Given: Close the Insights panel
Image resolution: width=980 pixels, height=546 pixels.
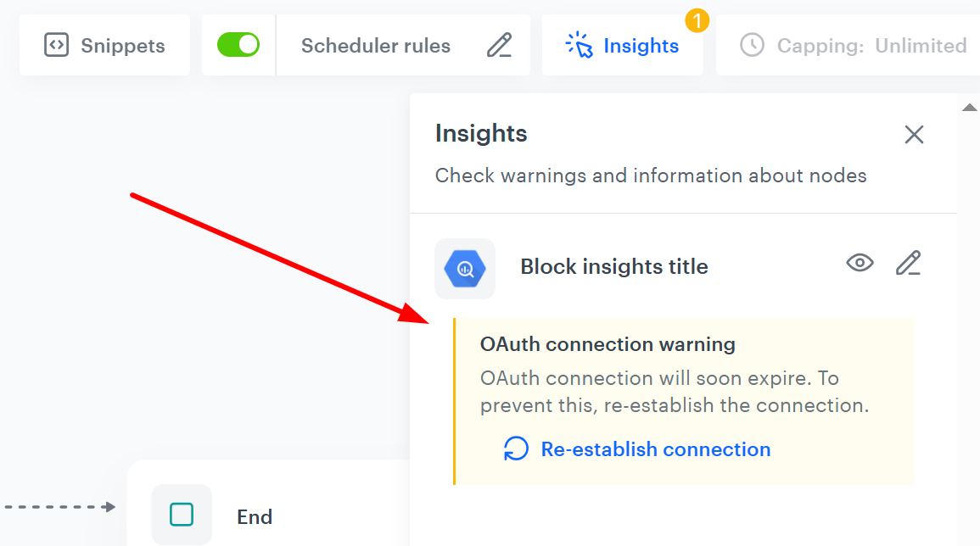Looking at the screenshot, I should pos(914,134).
